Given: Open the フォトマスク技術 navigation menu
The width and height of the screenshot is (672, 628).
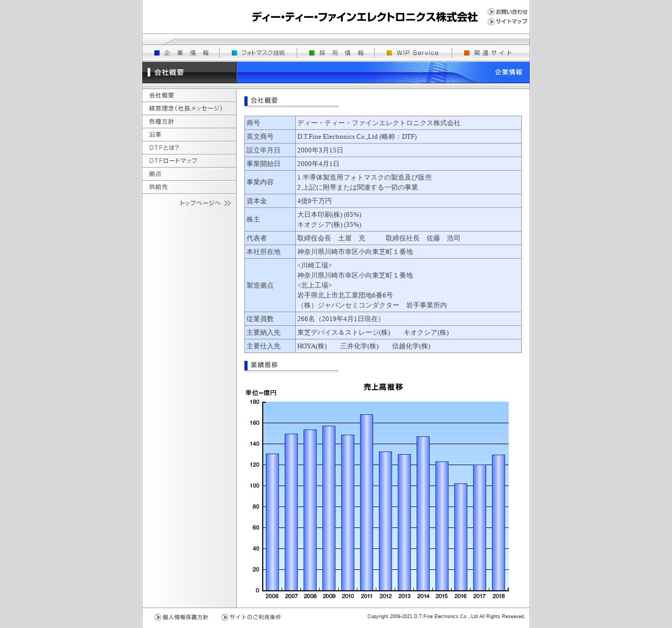Looking at the screenshot, I should pyautogui.click(x=259, y=53).
